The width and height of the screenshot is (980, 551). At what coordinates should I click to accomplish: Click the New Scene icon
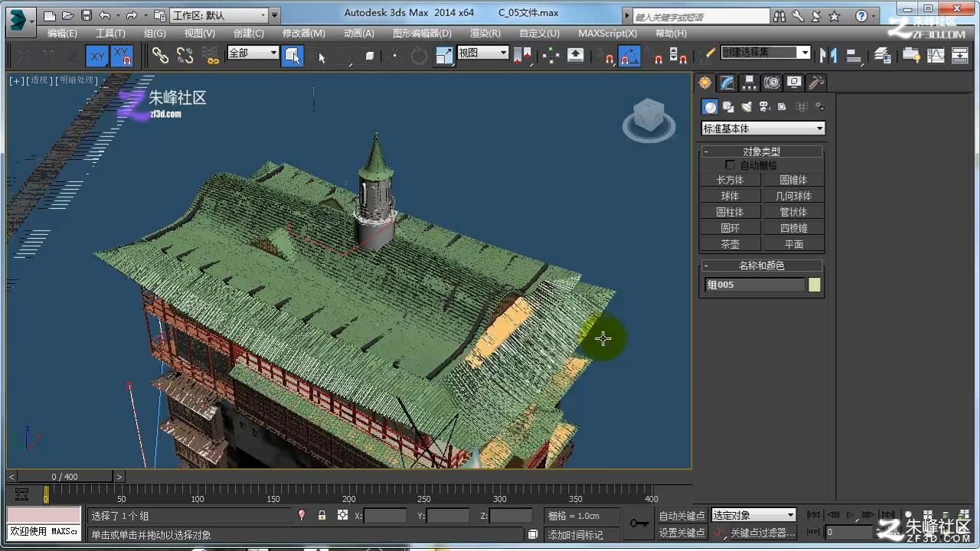pos(50,15)
